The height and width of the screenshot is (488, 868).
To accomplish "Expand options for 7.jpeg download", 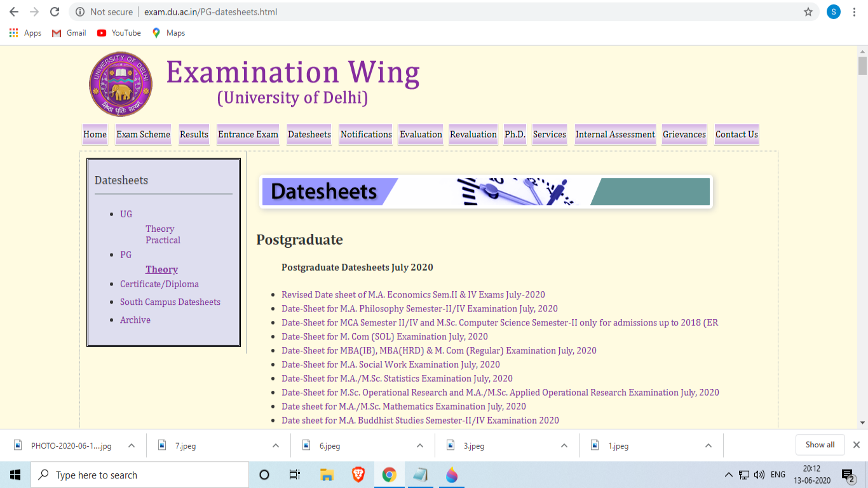I will (x=276, y=445).
